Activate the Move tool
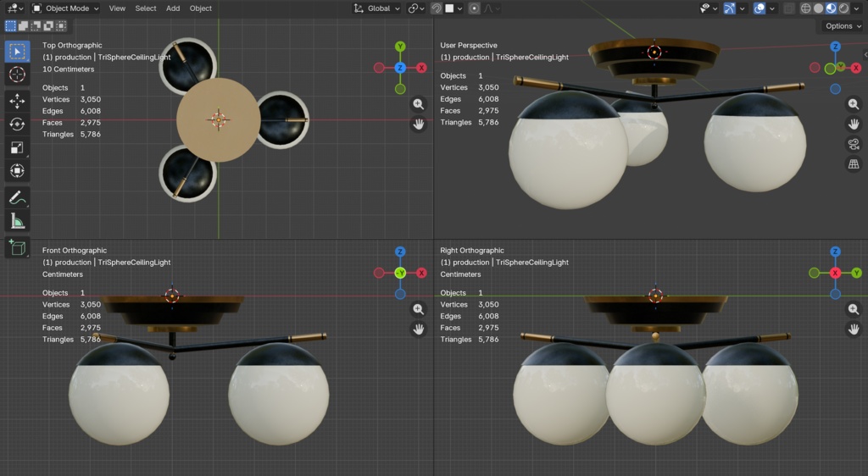The height and width of the screenshot is (476, 868). coord(17,101)
